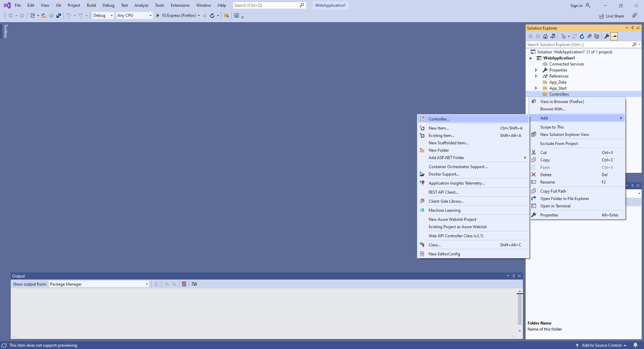
Task: Open the Any CPU platform dropdown
Action: pyautogui.click(x=134, y=15)
